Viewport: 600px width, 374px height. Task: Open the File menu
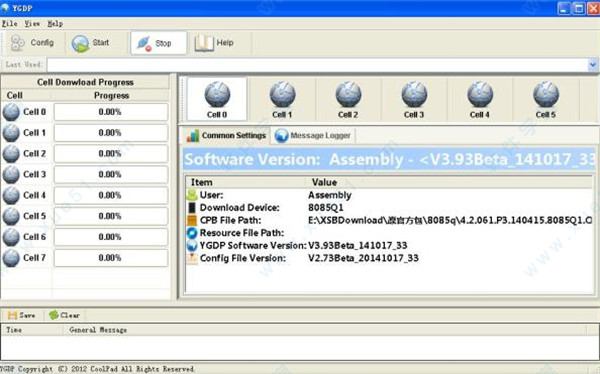click(10, 24)
